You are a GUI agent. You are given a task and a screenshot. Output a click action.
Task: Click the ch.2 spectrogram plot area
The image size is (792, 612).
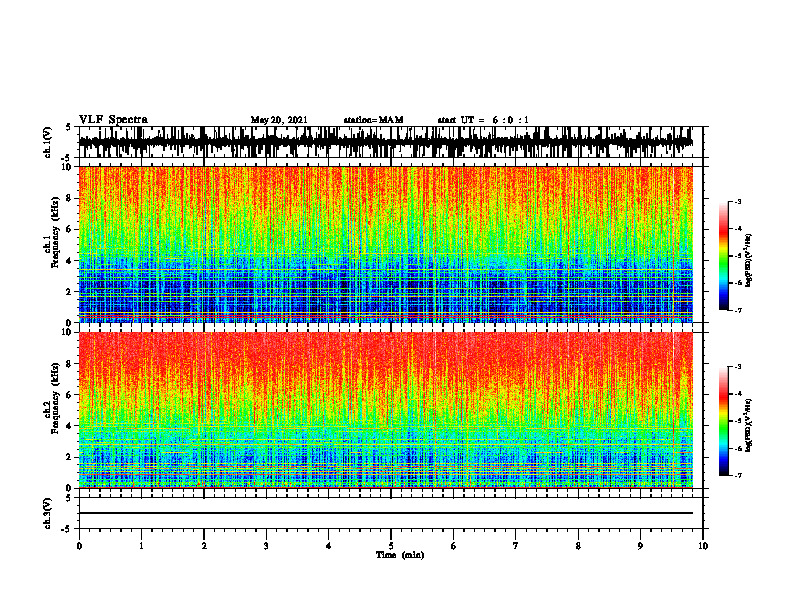[386, 410]
